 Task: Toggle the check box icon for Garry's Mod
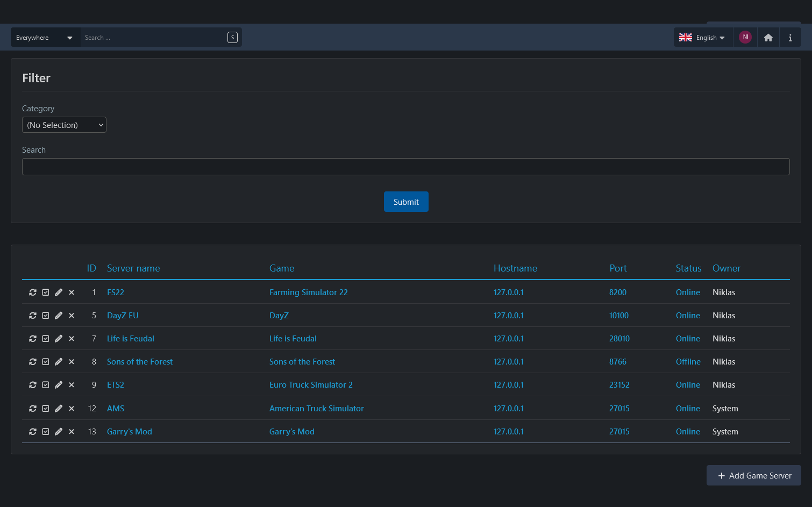click(46, 432)
